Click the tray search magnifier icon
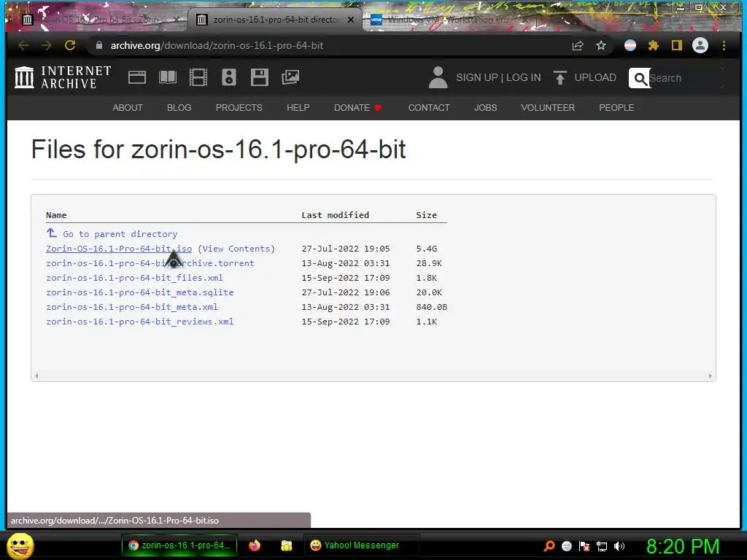This screenshot has width=747, height=560. tap(549, 545)
